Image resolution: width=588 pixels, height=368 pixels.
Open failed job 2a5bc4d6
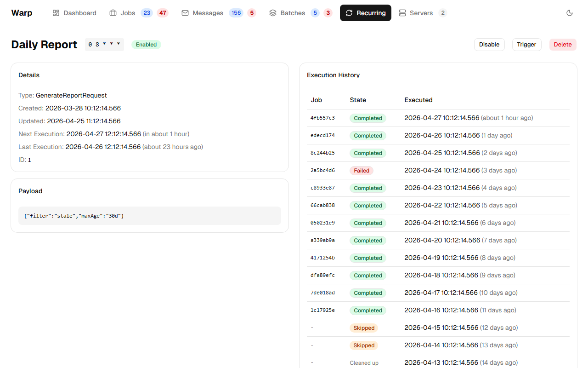tap(322, 171)
